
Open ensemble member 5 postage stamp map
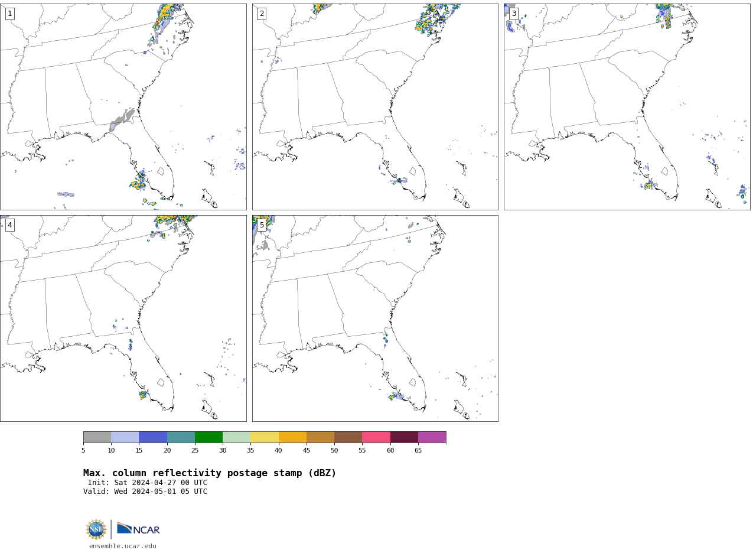tap(375, 318)
